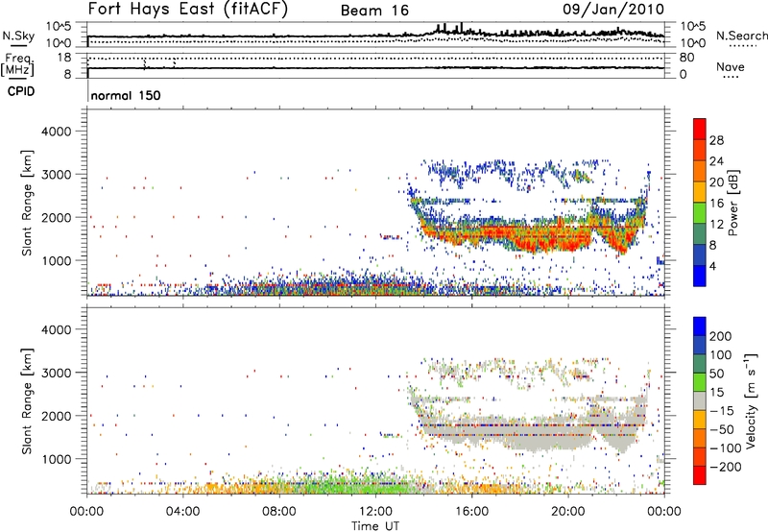The width and height of the screenshot is (768, 532).
Task: Click the 'Fort Hays East (fitACF)' title
Action: 188,10
